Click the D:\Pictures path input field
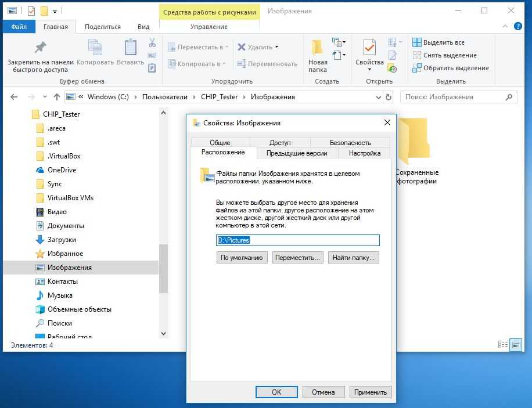 [297, 240]
